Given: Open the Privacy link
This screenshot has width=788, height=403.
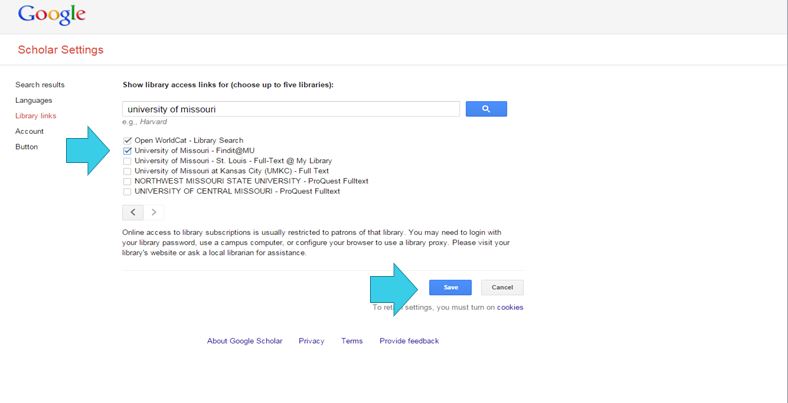Looking at the screenshot, I should pos(311,341).
